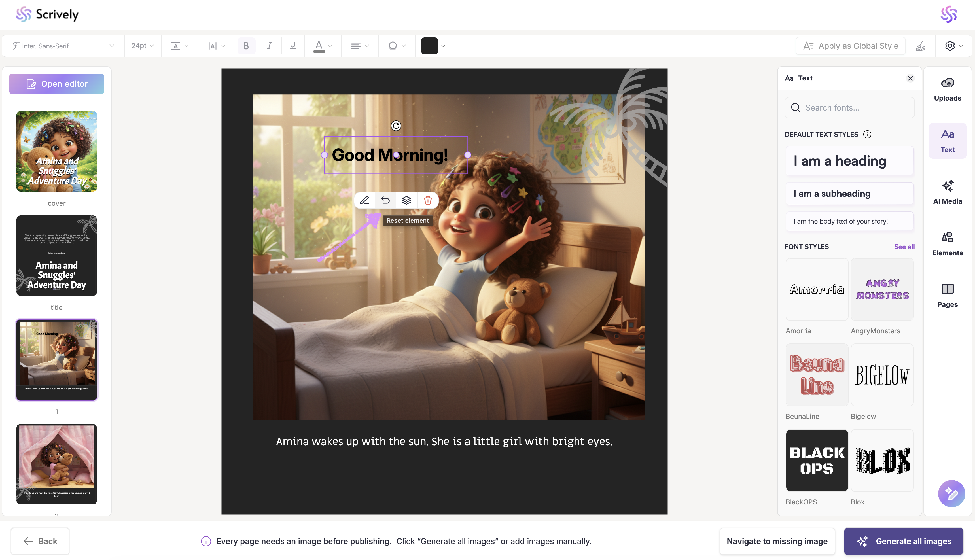Toggle underline formatting
The image size is (975, 560).
292,46
